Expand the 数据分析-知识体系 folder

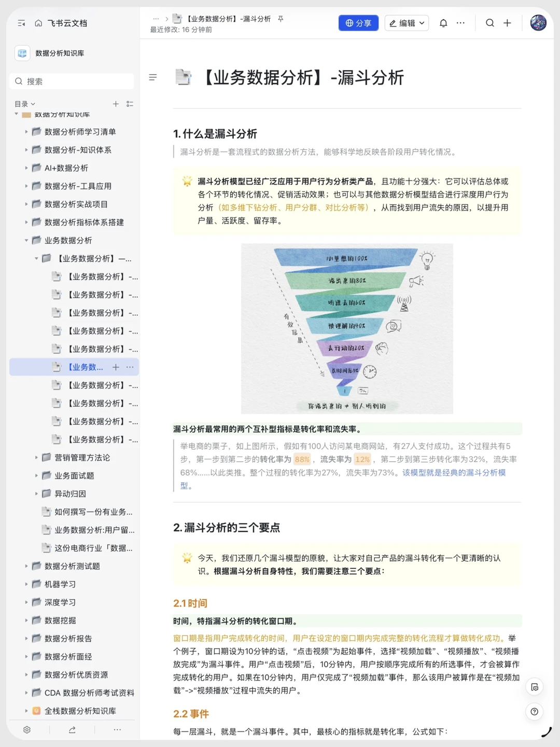click(x=26, y=150)
